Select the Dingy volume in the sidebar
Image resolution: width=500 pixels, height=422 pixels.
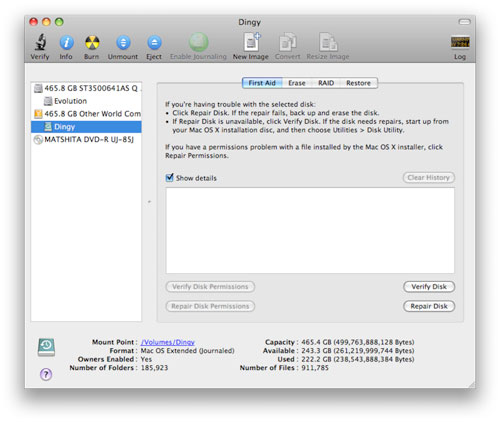(86, 127)
